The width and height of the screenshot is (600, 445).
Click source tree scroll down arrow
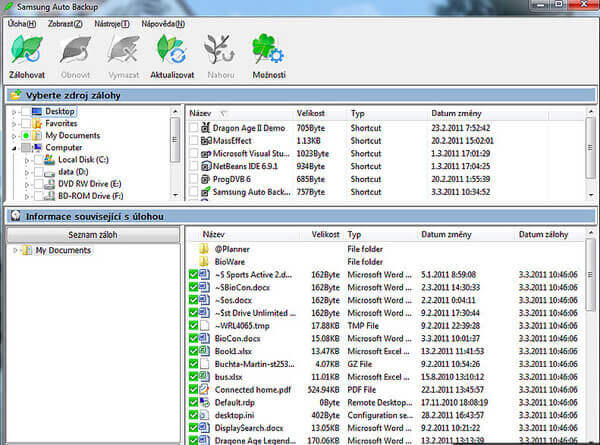pyautogui.click(x=175, y=195)
